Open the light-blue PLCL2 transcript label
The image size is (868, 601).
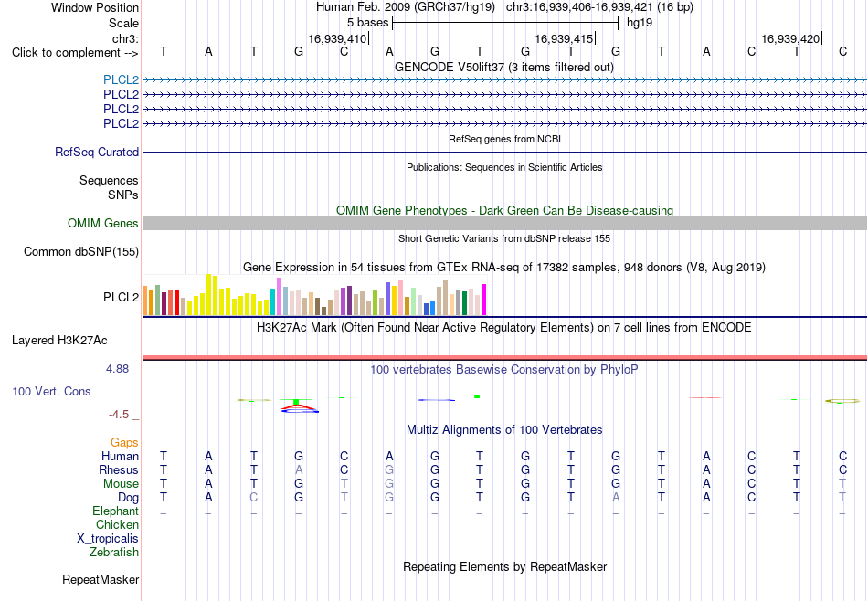(x=121, y=79)
